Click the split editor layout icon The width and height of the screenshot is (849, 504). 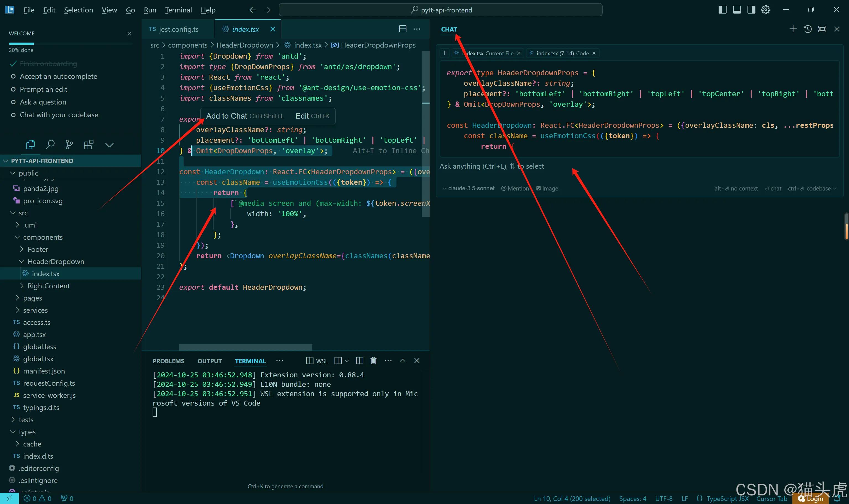[403, 29]
